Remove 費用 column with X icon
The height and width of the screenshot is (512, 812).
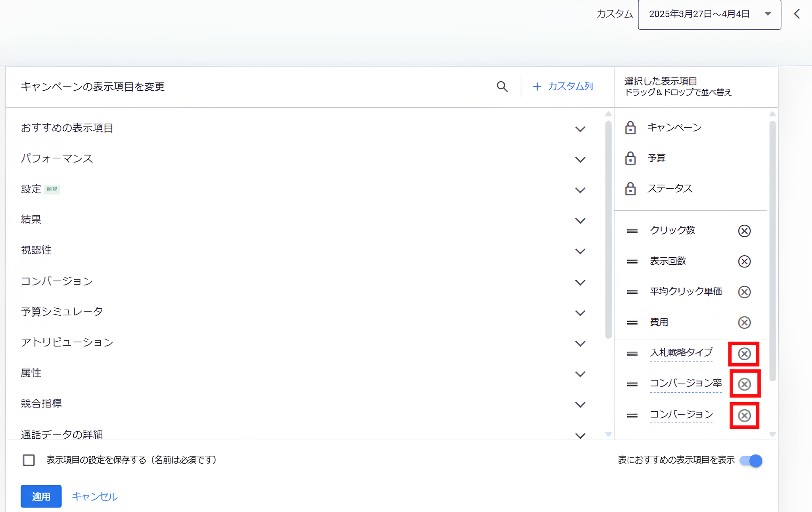tap(744, 322)
